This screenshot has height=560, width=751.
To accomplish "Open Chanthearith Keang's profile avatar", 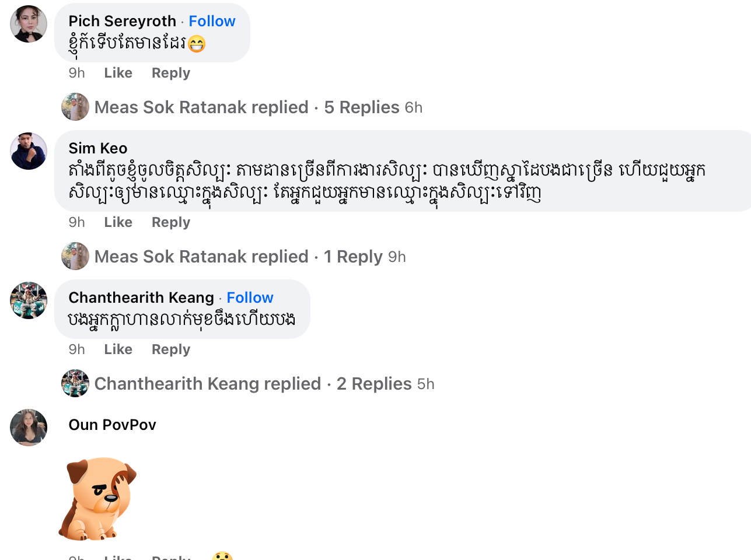I will pyautogui.click(x=29, y=300).
